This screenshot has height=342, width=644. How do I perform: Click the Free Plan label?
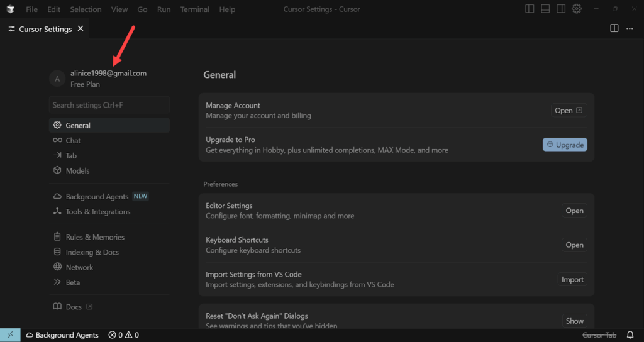point(85,84)
